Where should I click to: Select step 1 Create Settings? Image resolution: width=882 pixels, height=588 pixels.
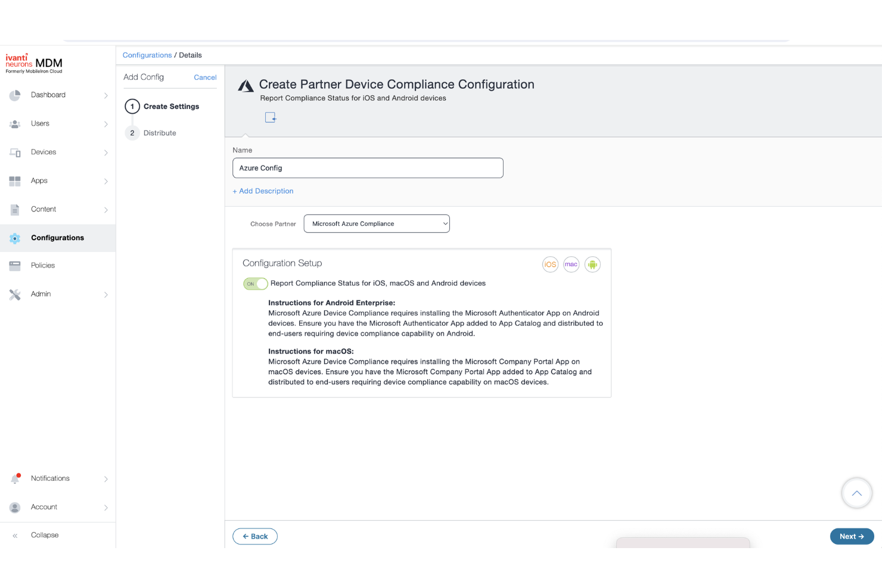pos(162,107)
